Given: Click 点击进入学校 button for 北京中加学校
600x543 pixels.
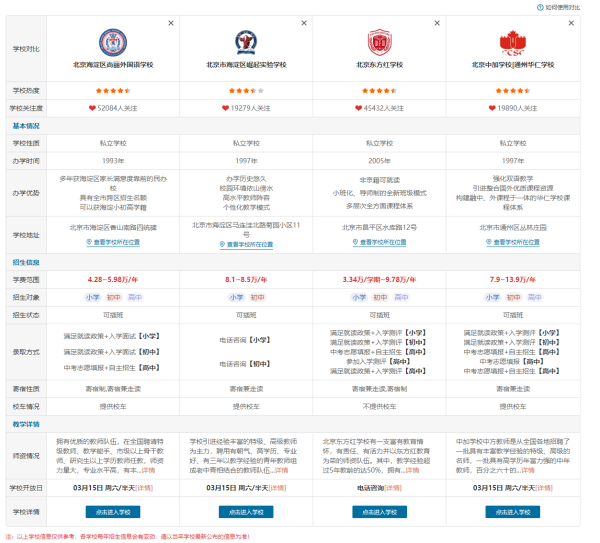Looking at the screenshot, I should [513, 511].
